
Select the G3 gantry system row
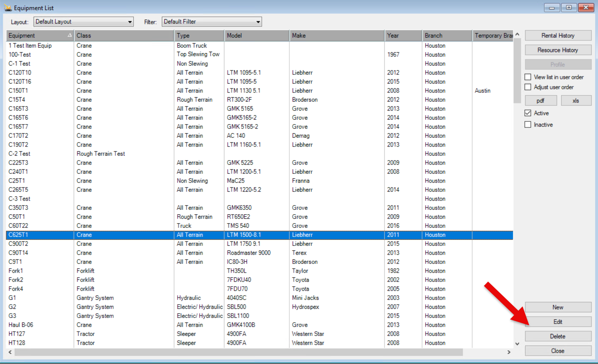coord(260,316)
